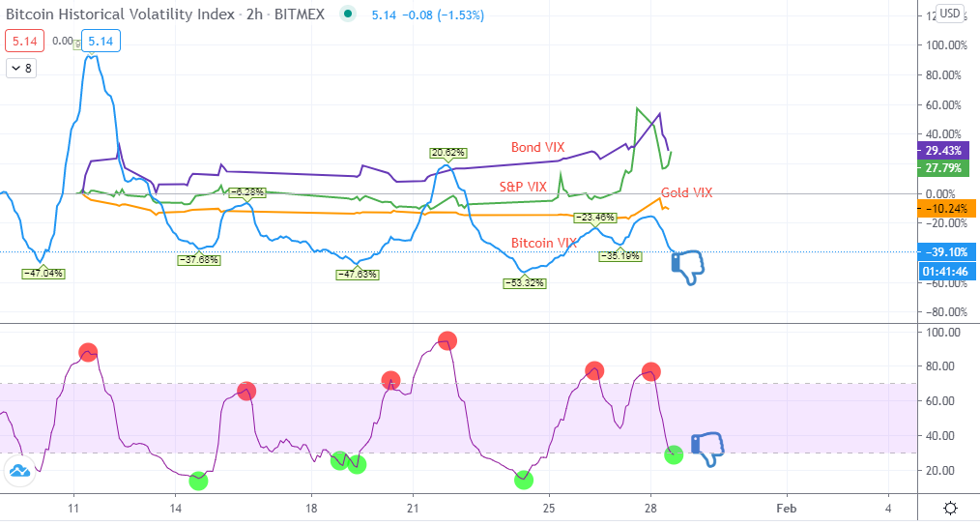This screenshot has width=980, height=526.
Task: Click the 20.62% peak marker label
Action: click(x=448, y=153)
